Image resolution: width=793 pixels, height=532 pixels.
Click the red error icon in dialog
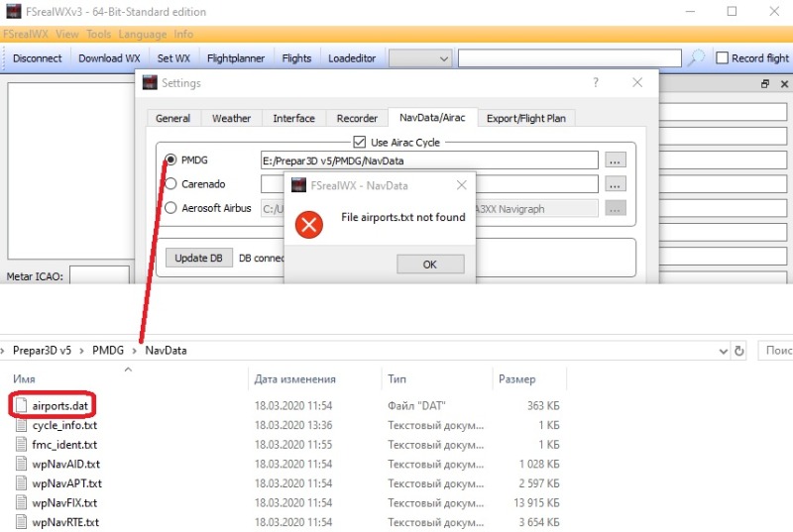[x=309, y=224]
